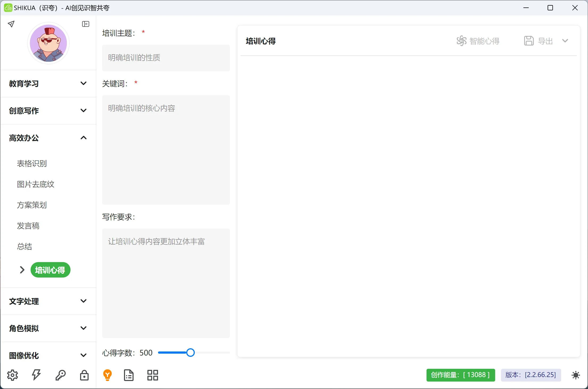588x389 pixels.
Task: Open the dropdown arrow next to 导出
Action: tap(565, 41)
